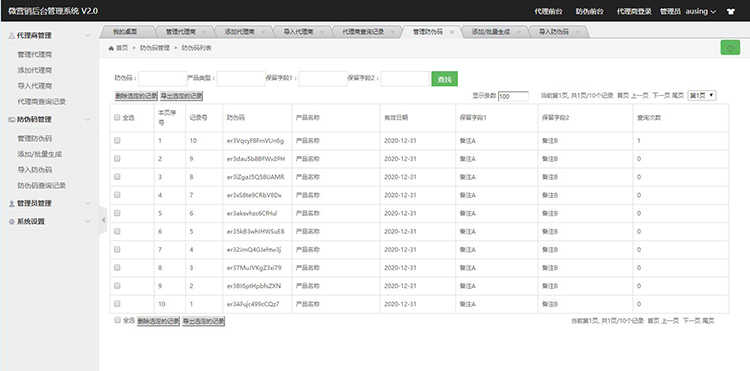The height and width of the screenshot is (371, 750).
Task: Click the green 查找 search button
Action: tap(444, 79)
